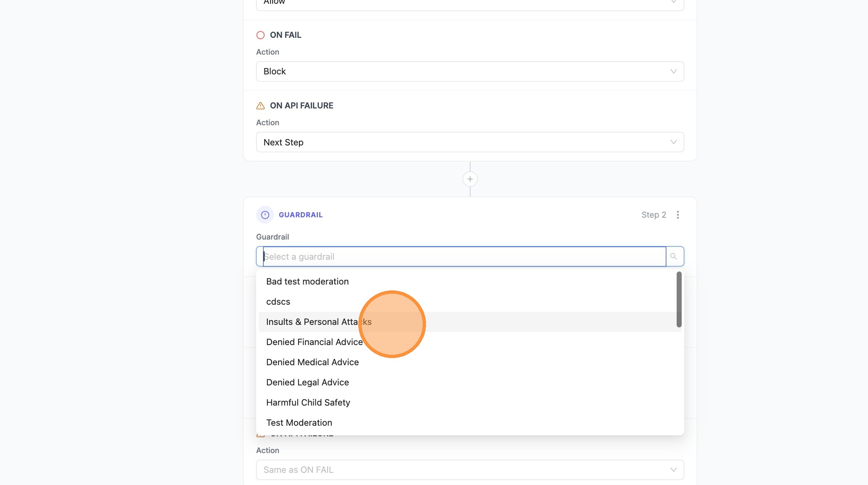This screenshot has width=868, height=485.
Task: Pick the Test Moderation option
Action: click(299, 423)
